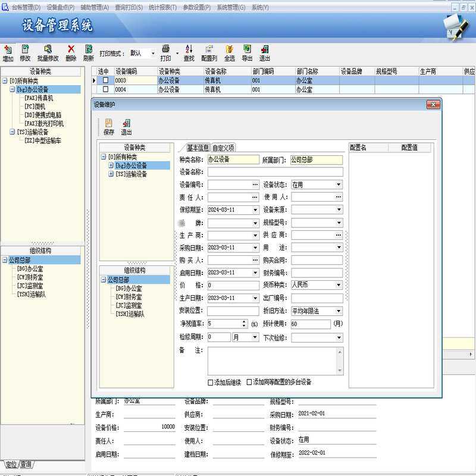Check the row 0004 selection checkbox

click(105, 89)
